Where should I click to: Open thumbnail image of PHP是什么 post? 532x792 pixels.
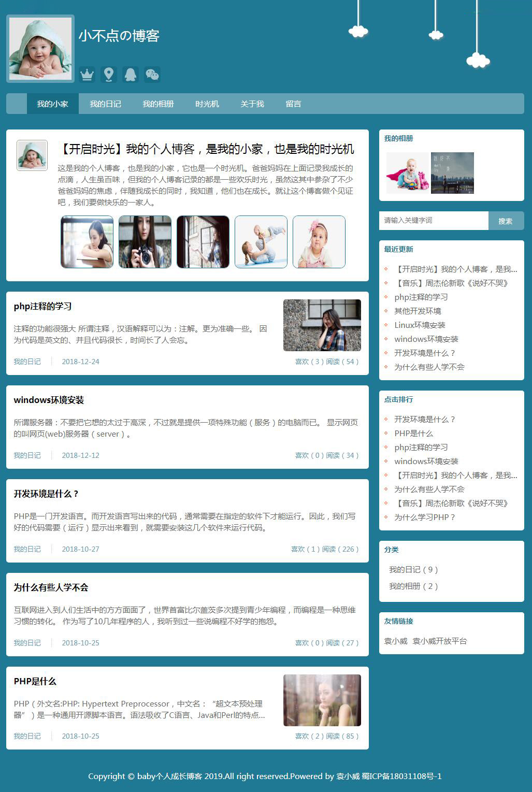(322, 700)
